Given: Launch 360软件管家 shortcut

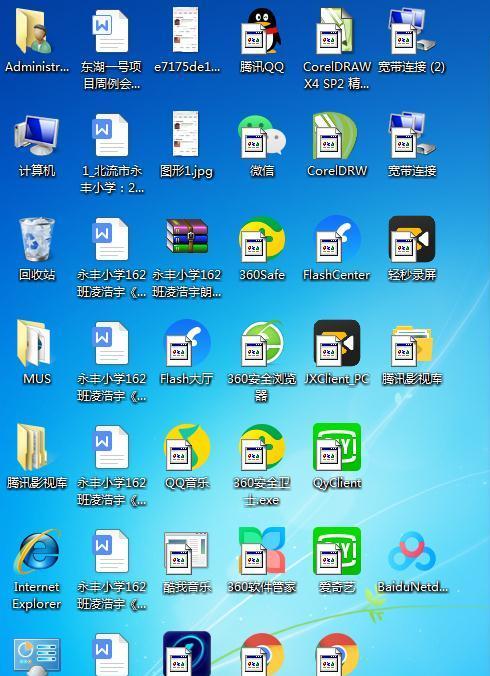Looking at the screenshot, I should click(262, 551).
